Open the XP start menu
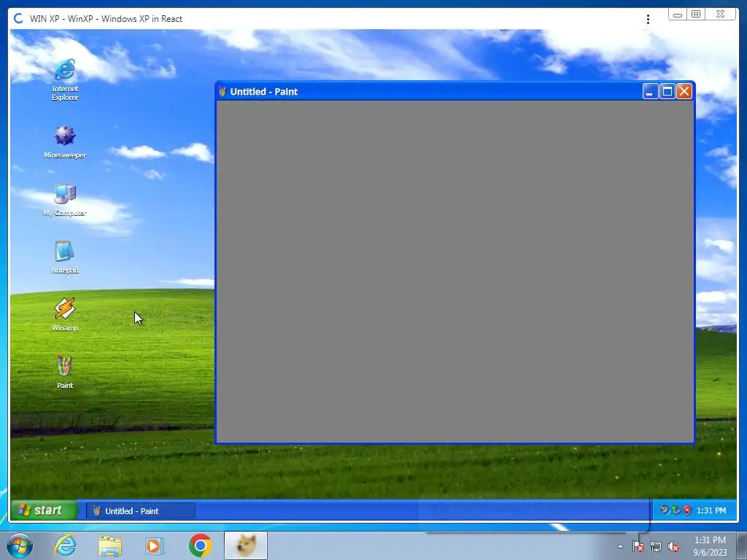 44,510
